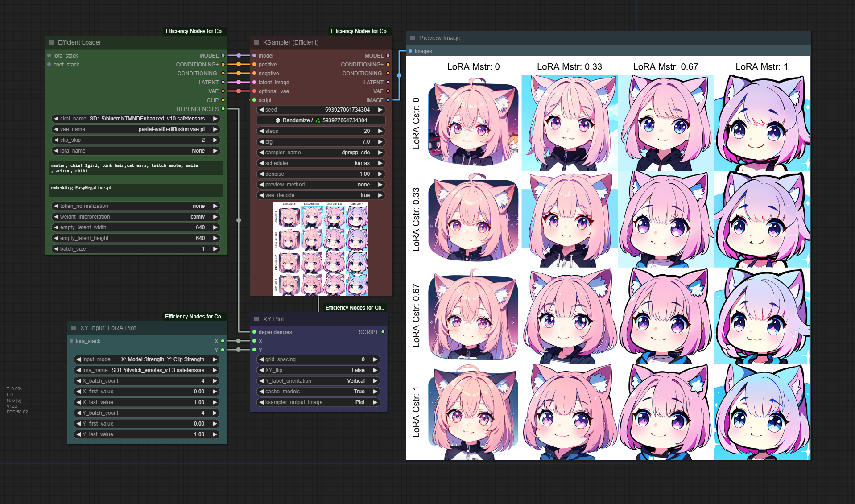Toggle the cache_models True setting

(x=318, y=392)
